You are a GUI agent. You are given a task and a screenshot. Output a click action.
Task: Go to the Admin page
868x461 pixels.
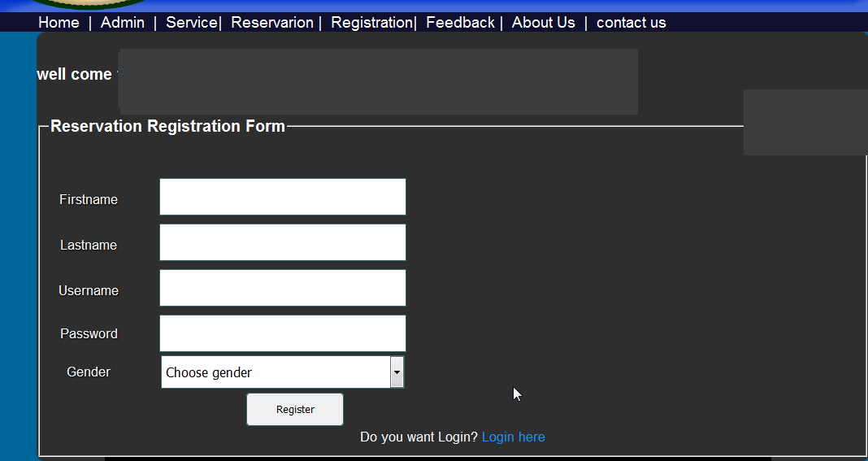pos(123,23)
